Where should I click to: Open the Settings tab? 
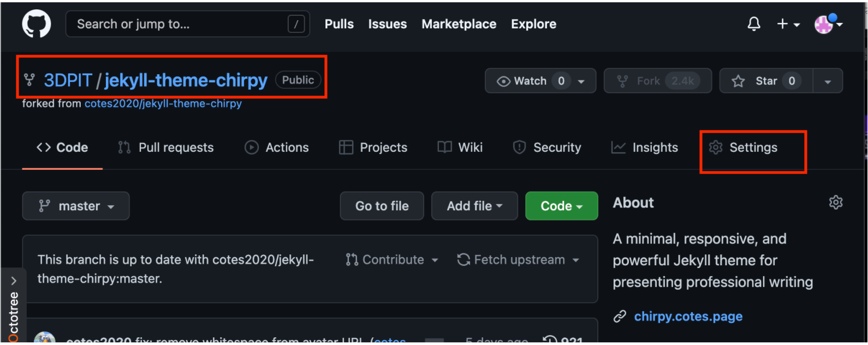(743, 147)
